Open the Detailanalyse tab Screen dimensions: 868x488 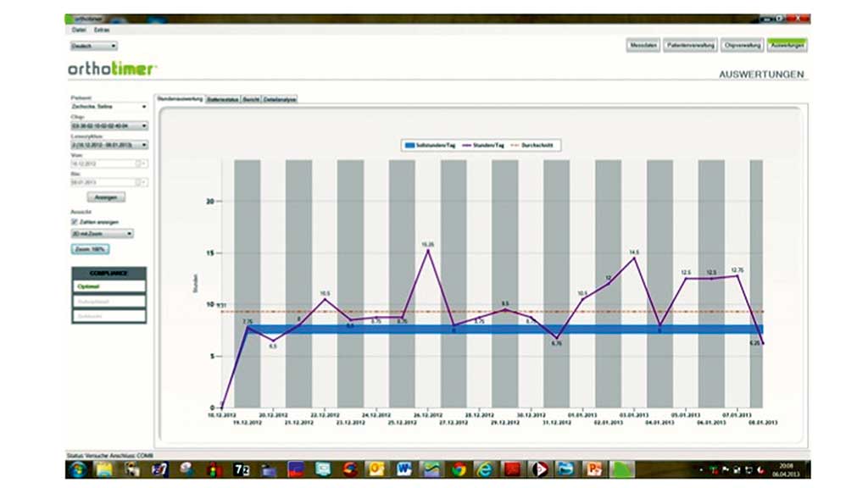click(x=279, y=99)
